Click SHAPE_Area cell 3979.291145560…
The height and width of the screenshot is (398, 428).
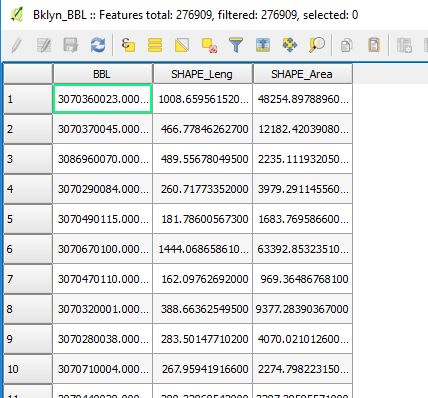pyautogui.click(x=303, y=189)
